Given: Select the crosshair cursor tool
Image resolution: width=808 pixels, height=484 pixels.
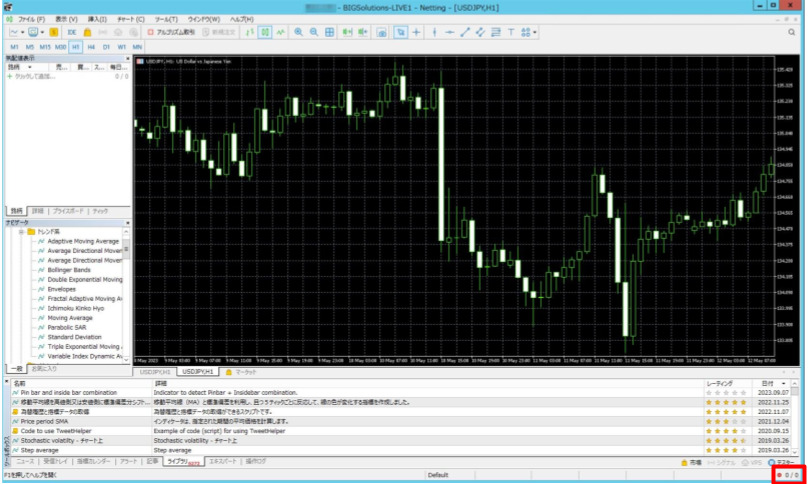Looking at the screenshot, I should pos(416,32).
